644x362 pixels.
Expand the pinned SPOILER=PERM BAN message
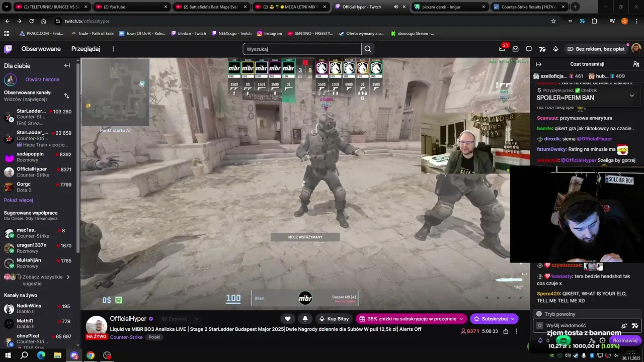coord(632,96)
